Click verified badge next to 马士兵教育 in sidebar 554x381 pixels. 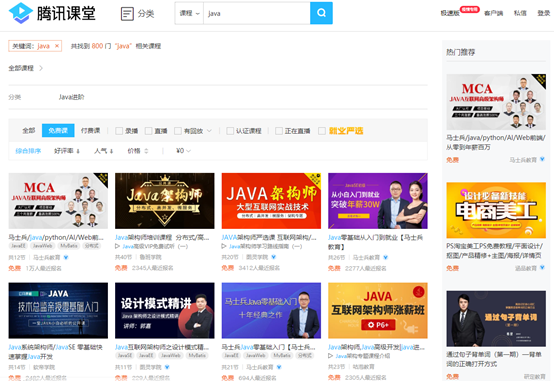point(542,160)
